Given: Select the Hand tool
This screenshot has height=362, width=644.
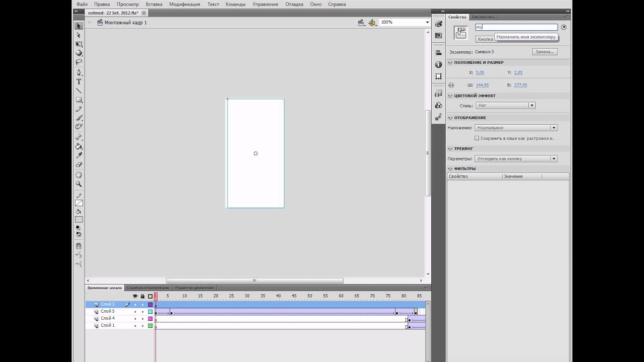Looking at the screenshot, I should tap(79, 174).
